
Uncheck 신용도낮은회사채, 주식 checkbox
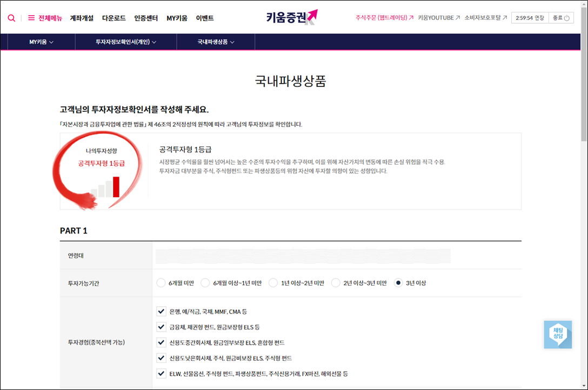point(161,358)
